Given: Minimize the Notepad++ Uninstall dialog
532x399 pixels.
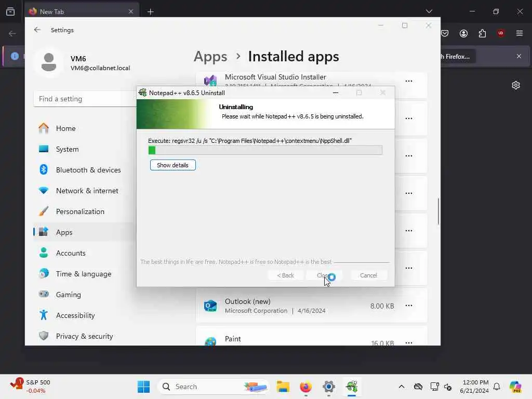Looking at the screenshot, I should click(336, 92).
